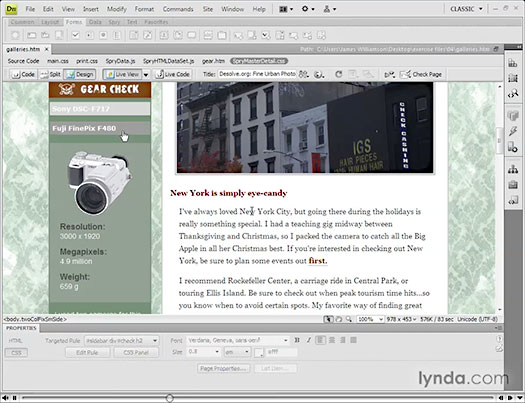Select the Sony DSC-F717 gear tab

tap(100, 109)
